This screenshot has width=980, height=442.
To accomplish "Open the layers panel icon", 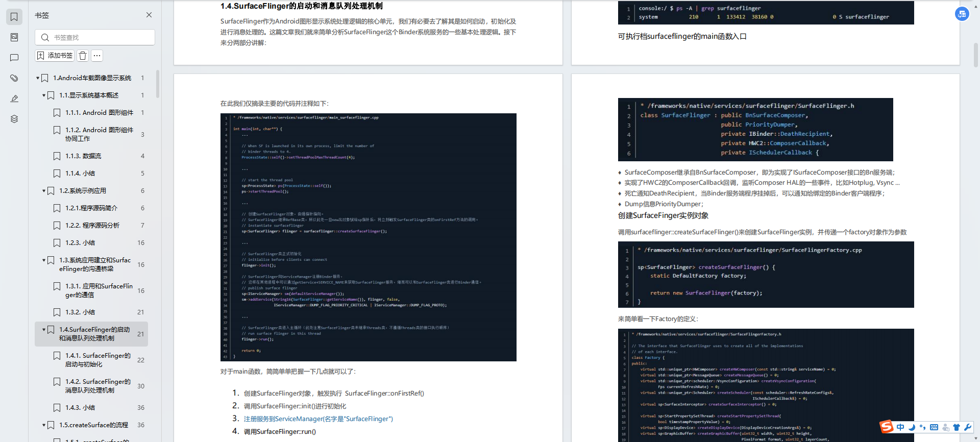I will (14, 119).
